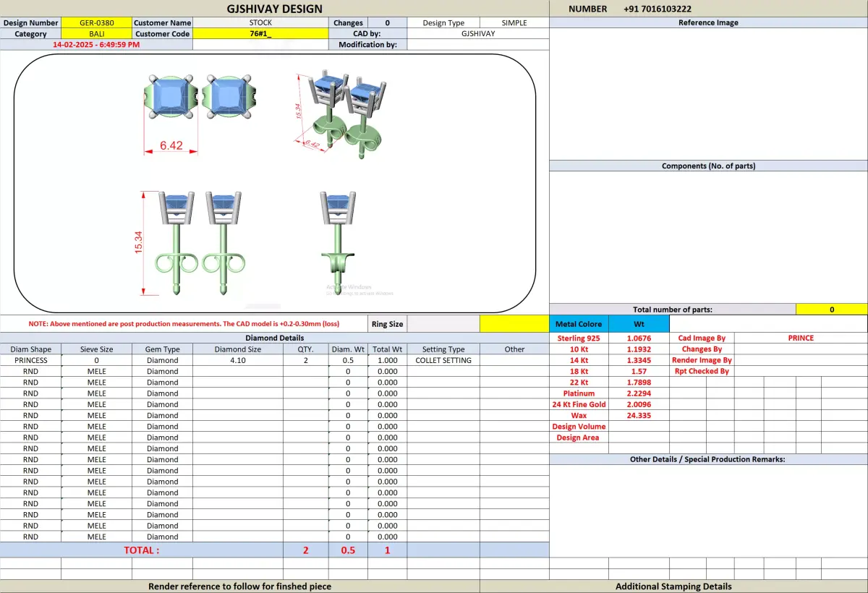Click the 14-02-2025 - 6:49:59 PM timestamp
The width and height of the screenshot is (868, 593).
coord(97,44)
